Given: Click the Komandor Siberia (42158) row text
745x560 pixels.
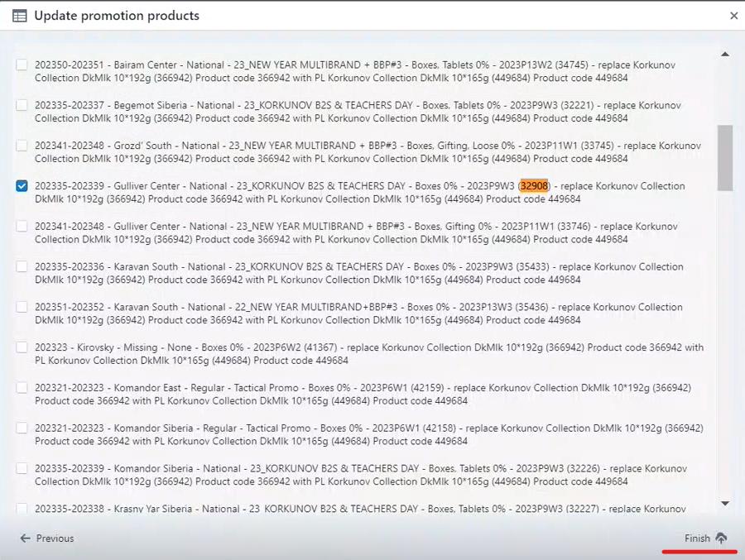Looking at the screenshot, I should coord(369,434).
